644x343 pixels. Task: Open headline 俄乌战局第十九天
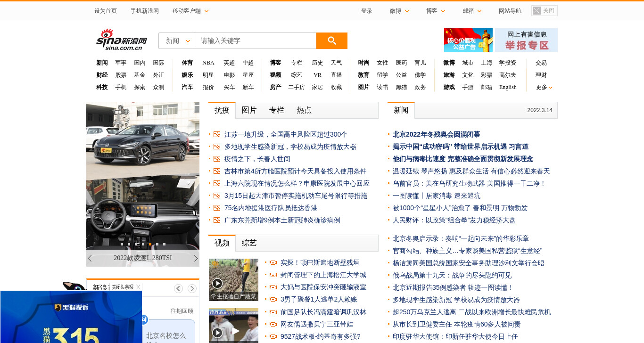452,276
